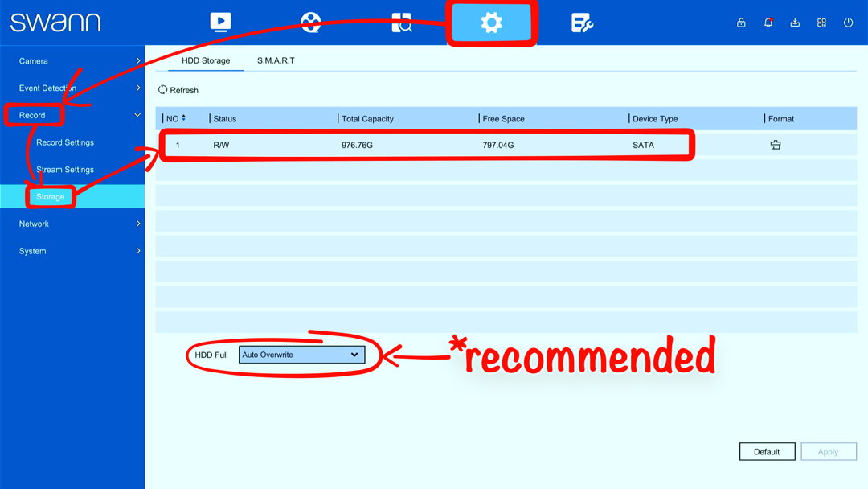Open Record Settings submenu
The image size is (868, 489).
[65, 142]
